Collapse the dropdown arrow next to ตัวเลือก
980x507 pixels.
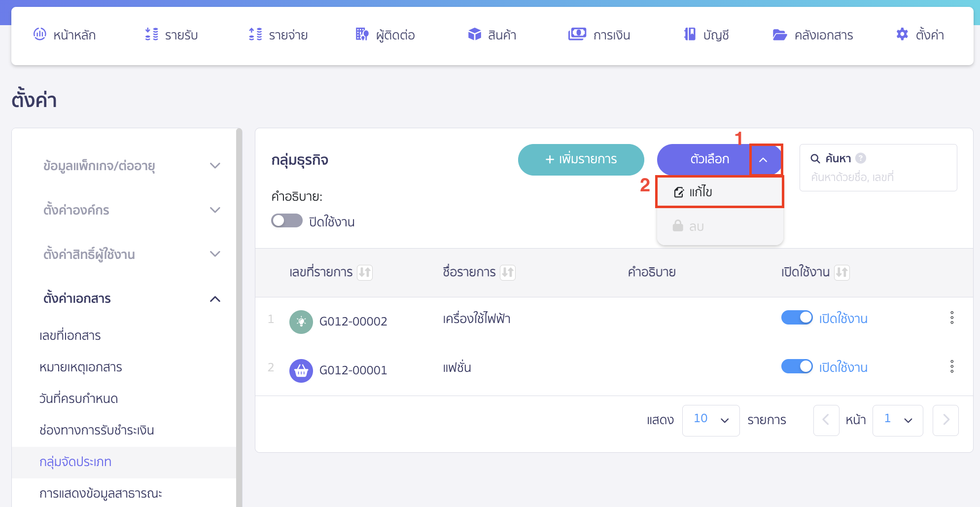coord(765,160)
